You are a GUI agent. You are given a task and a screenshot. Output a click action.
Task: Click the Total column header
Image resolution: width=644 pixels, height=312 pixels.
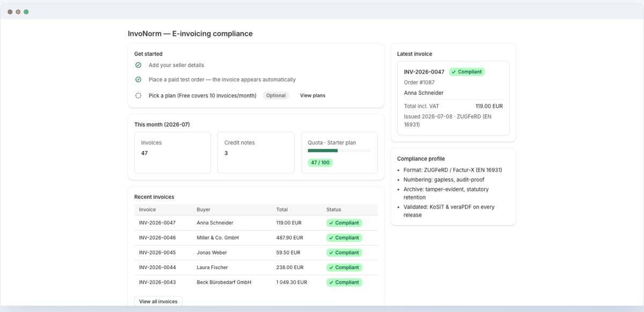point(282,210)
